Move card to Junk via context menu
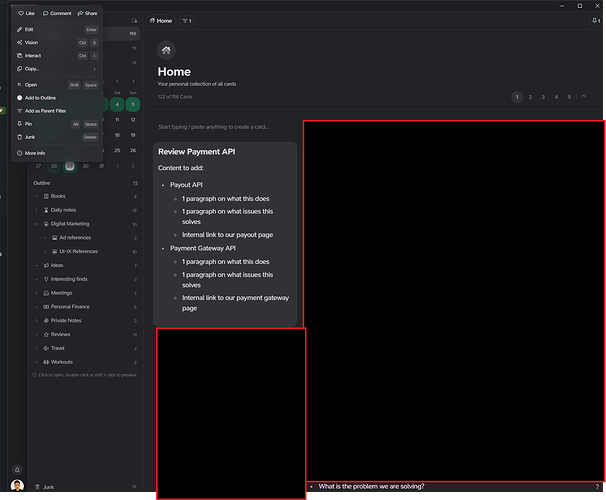The image size is (606, 500). (57, 137)
